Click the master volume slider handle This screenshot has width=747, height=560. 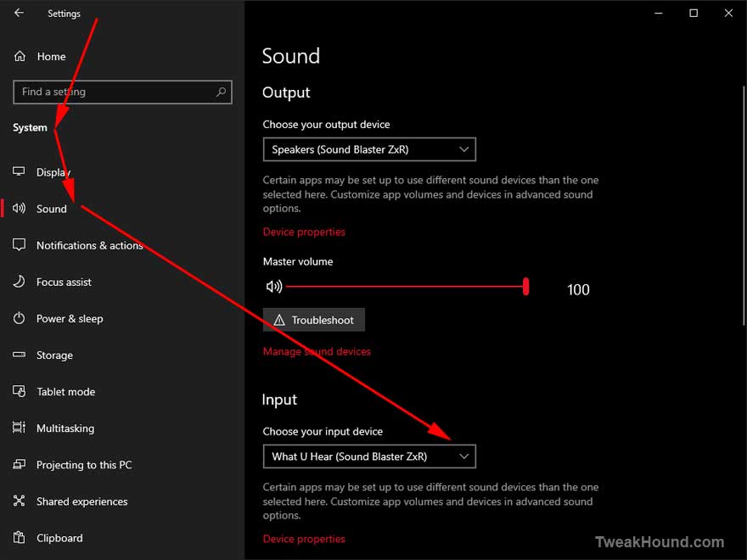[526, 287]
